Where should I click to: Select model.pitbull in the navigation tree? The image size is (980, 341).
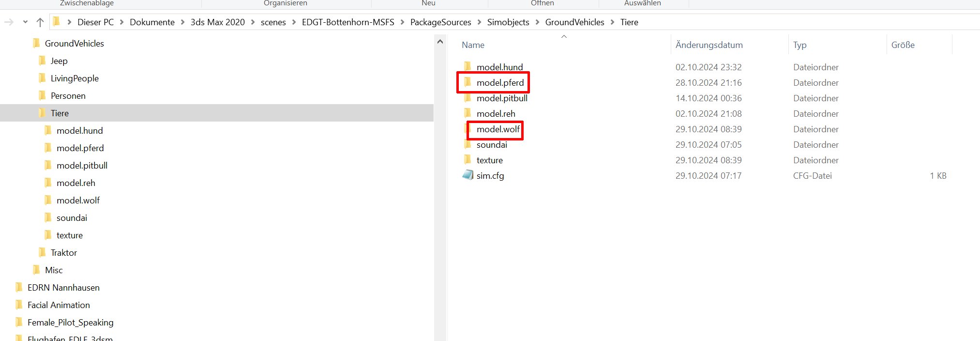point(82,166)
